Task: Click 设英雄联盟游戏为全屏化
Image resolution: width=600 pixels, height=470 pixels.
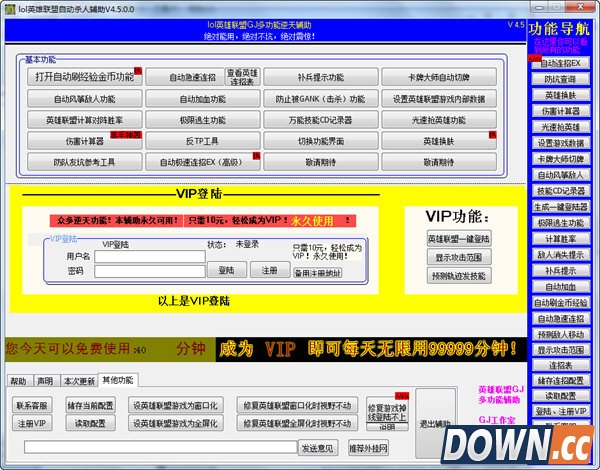Action: tap(176, 423)
